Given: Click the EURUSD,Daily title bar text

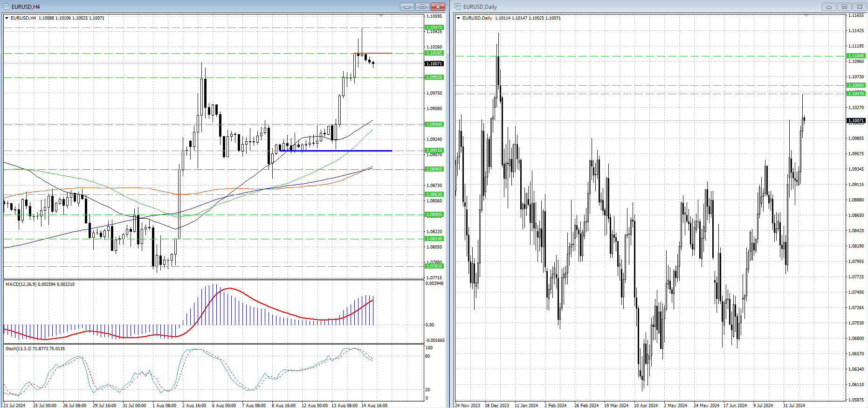Looking at the screenshot, I should click(480, 7).
